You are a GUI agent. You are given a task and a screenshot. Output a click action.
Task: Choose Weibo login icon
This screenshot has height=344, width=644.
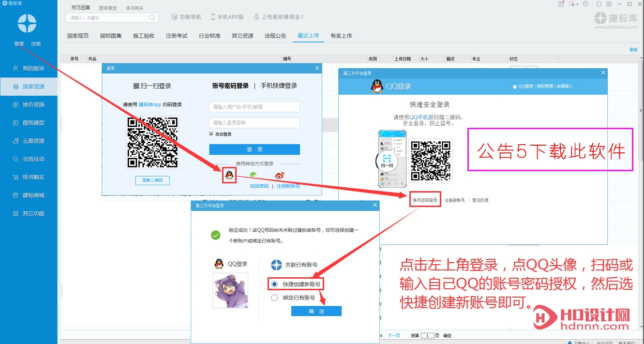tap(280, 175)
